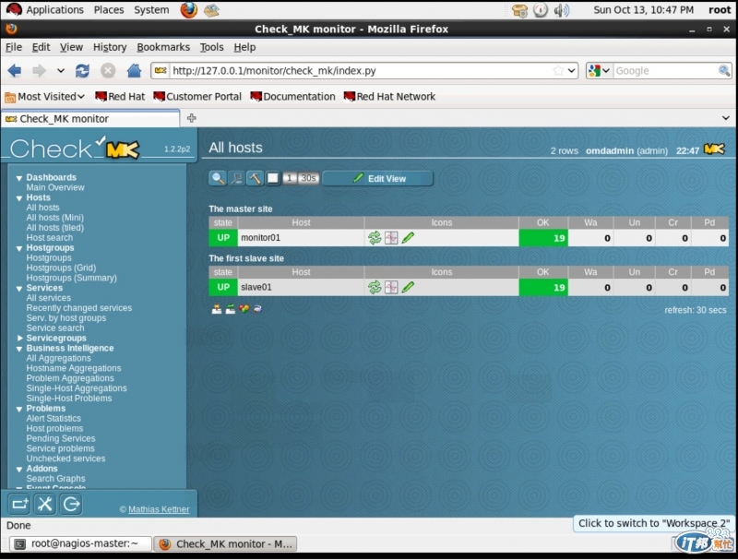
Task: Open the Most Visited bookmarks dropdown
Action: tap(44, 97)
